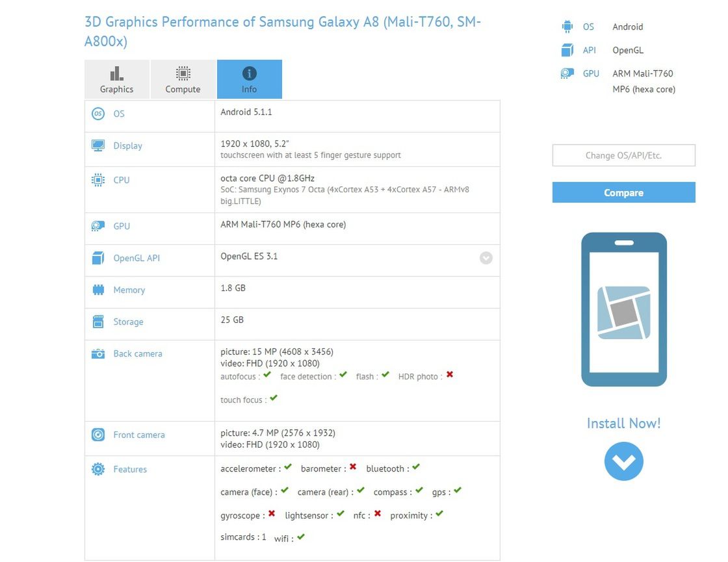The width and height of the screenshot is (728, 562).
Task: Click the GPU icon in sidebar
Action: point(567,73)
